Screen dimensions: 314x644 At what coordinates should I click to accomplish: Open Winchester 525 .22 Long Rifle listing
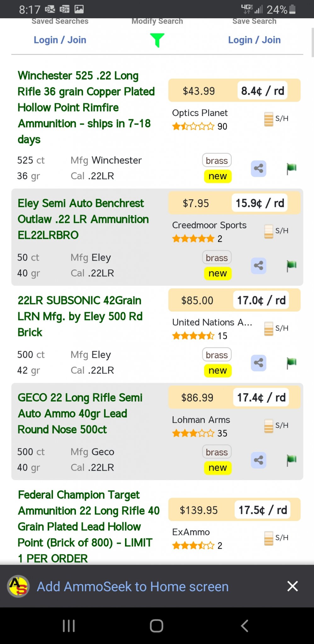pyautogui.click(x=86, y=107)
